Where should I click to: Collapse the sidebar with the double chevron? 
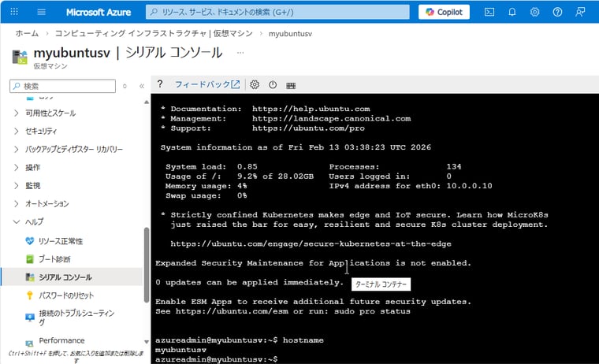coord(142,87)
